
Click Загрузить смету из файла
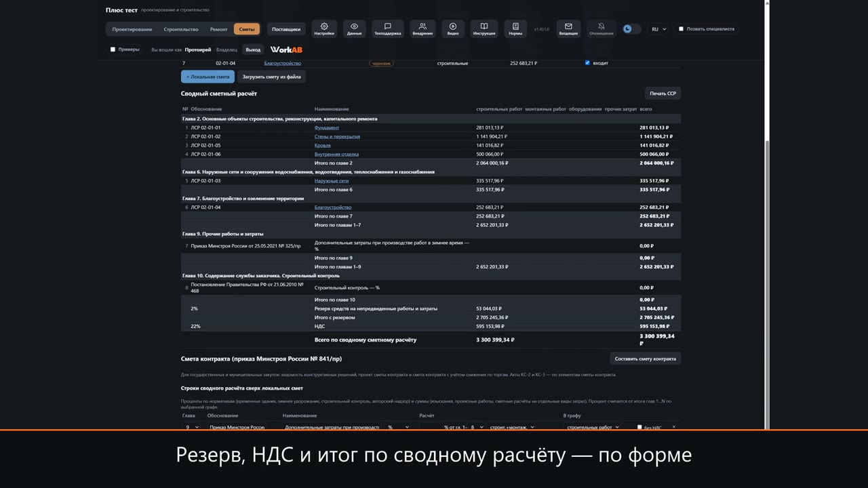pyautogui.click(x=271, y=77)
